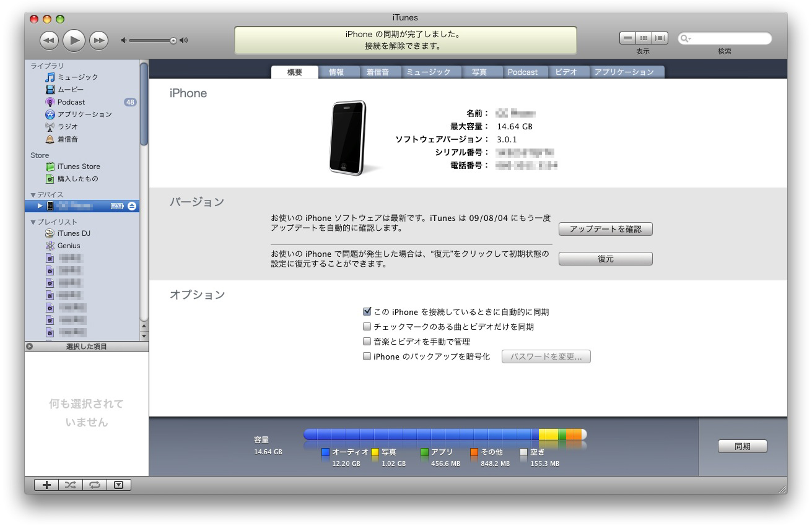Click software version 3.0.1 text
The width and height of the screenshot is (812, 531).
[507, 139]
